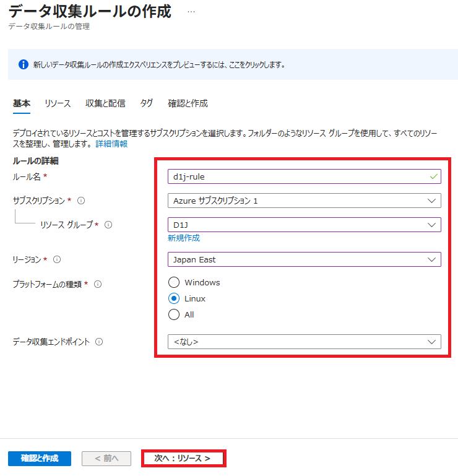Switch to the 収集と配信 tab
This screenshot has height=476, width=458.
click(x=105, y=103)
